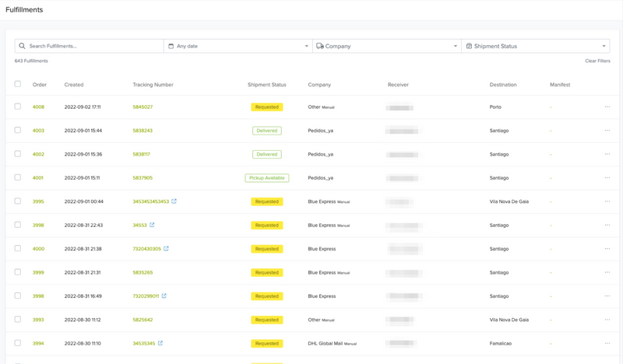
Task: Open order 3995 link
Action: (x=38, y=201)
